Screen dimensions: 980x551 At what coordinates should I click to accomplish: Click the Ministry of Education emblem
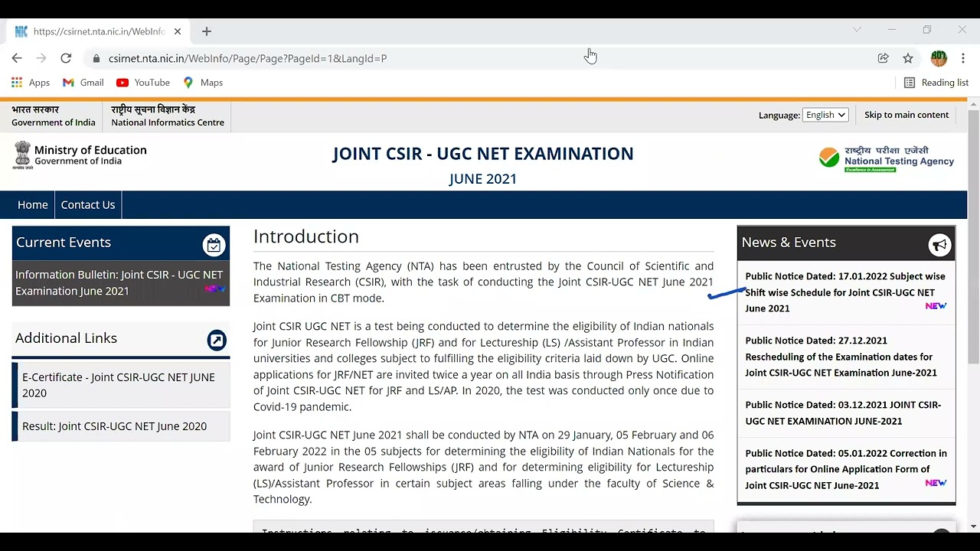tap(22, 155)
